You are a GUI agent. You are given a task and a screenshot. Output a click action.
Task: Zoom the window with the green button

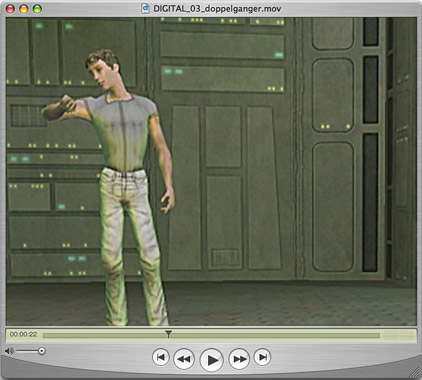[37, 9]
